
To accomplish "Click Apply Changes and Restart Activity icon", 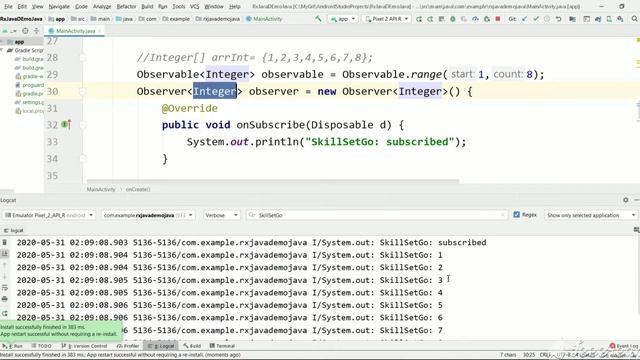I will [x=419, y=19].
